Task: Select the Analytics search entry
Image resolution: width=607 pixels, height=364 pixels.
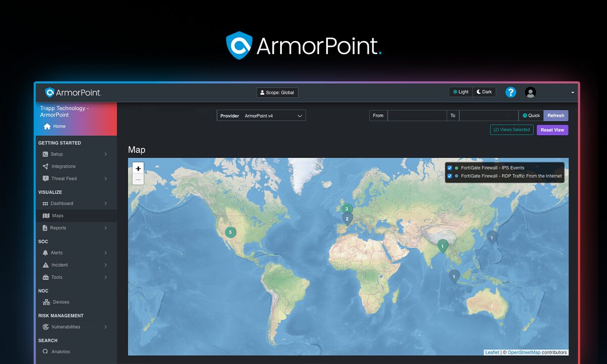Action: pyautogui.click(x=61, y=351)
